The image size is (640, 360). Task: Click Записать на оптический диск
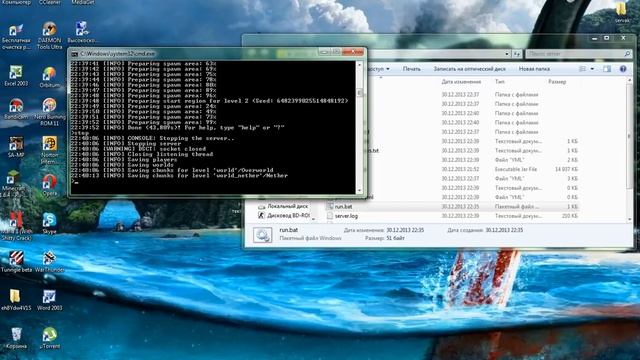(469, 69)
